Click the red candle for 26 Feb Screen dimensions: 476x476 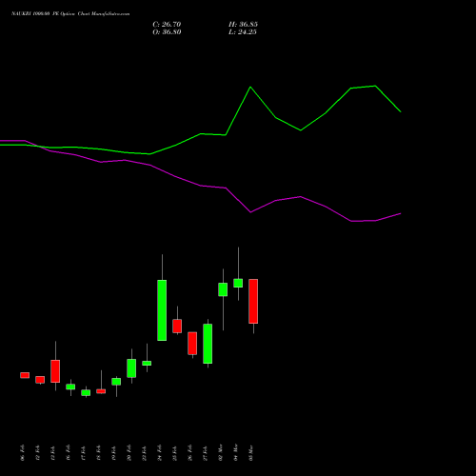click(x=192, y=344)
